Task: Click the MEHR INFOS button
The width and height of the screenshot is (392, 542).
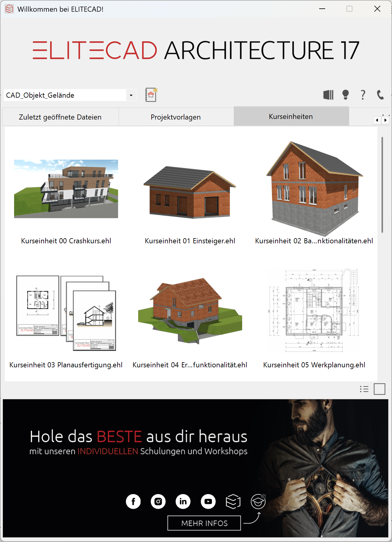Action: (204, 523)
